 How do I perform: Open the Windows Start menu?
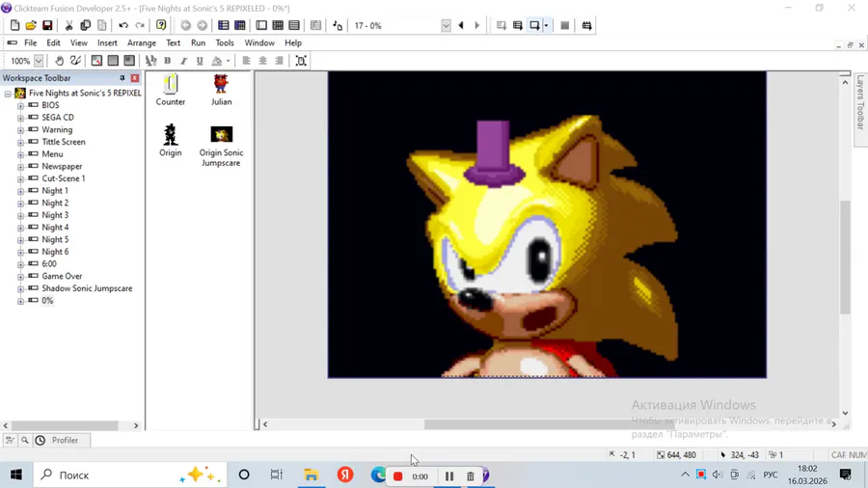click(x=16, y=474)
